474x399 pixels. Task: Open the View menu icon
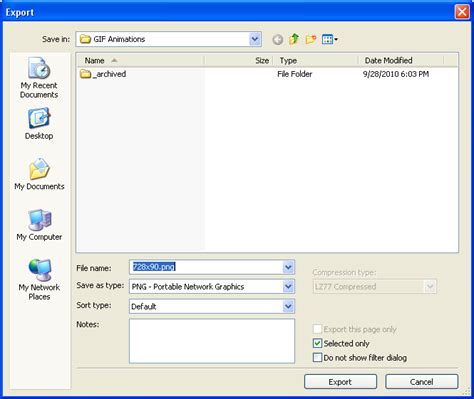[330, 39]
